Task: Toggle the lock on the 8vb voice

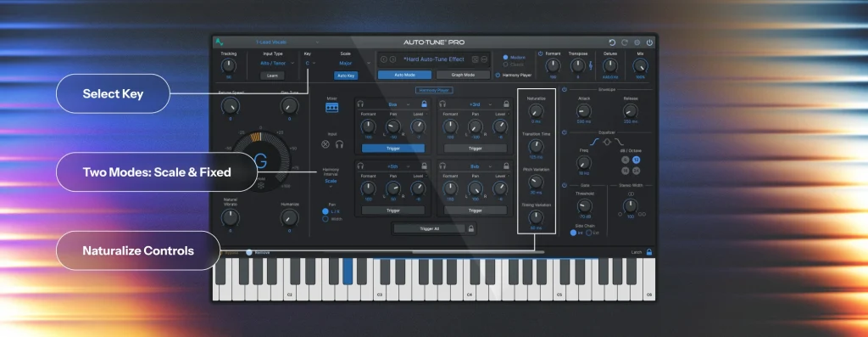Action: pyautogui.click(x=506, y=166)
